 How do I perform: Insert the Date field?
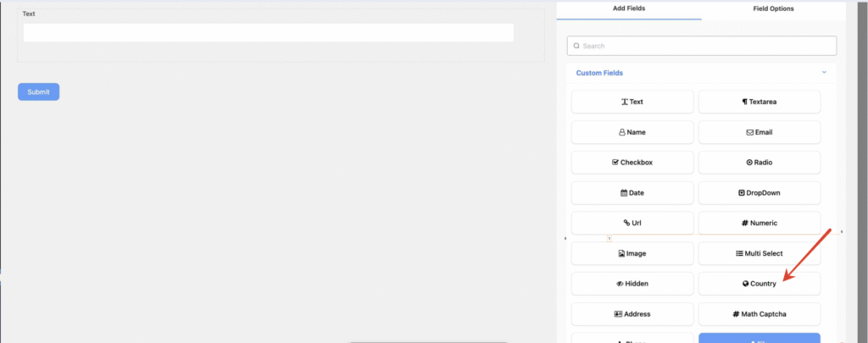(x=632, y=193)
